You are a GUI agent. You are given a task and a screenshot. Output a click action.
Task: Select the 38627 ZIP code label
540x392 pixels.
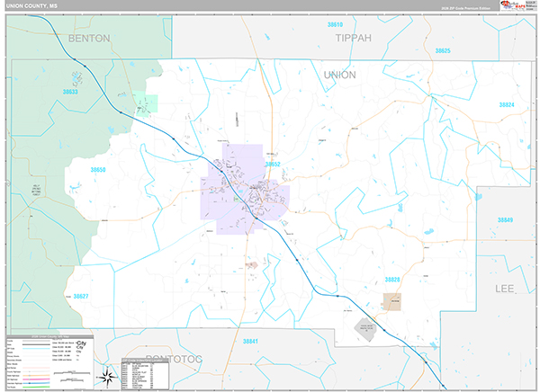tap(81, 296)
